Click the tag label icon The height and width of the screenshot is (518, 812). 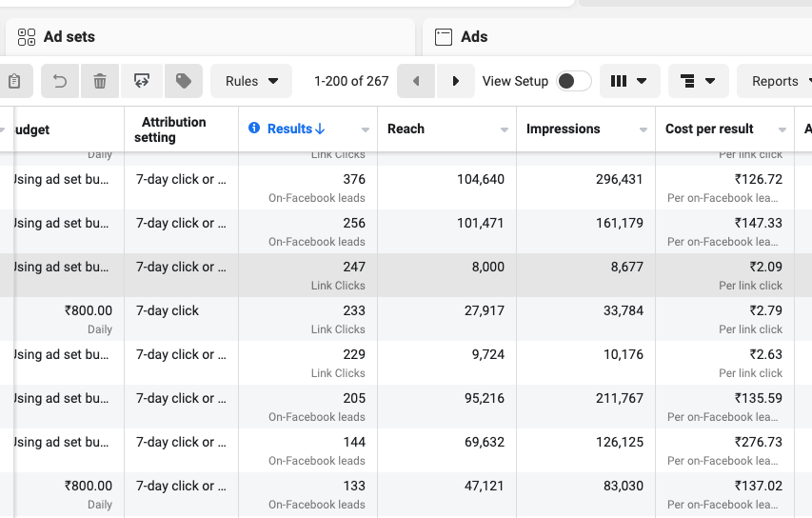pyautogui.click(x=184, y=82)
